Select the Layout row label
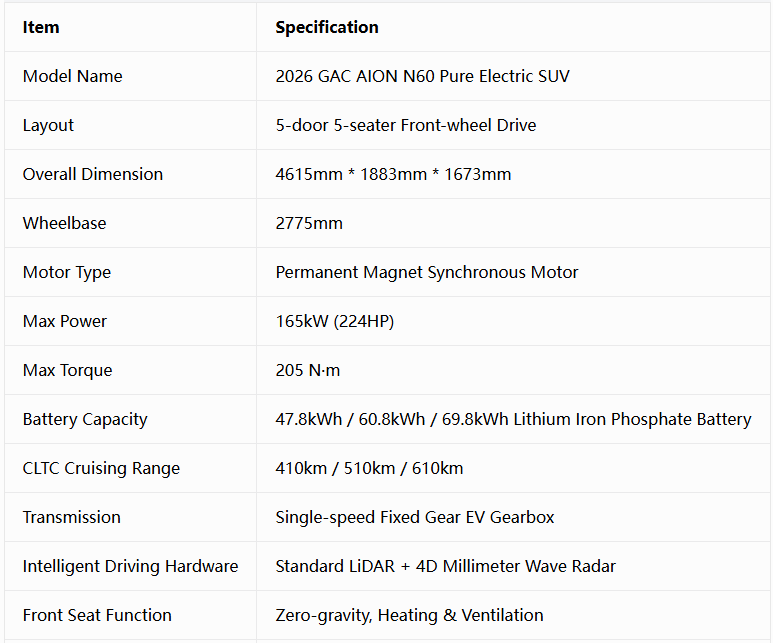Viewport: 773px width, 643px height. 48,125
